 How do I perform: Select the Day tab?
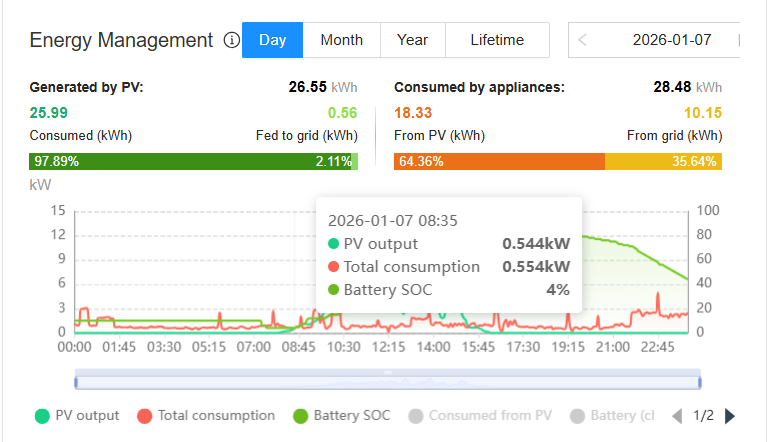pyautogui.click(x=272, y=41)
